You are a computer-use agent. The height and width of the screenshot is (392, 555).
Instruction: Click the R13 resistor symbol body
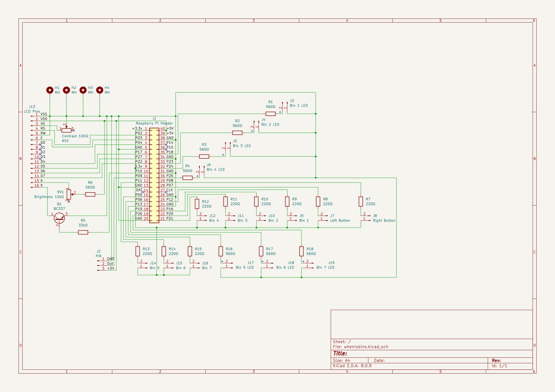click(x=138, y=251)
